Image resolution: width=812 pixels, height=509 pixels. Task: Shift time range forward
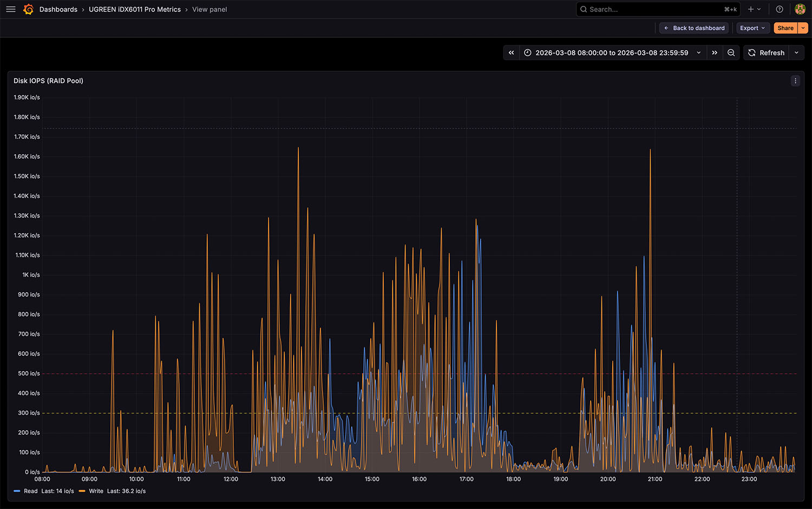pos(715,52)
